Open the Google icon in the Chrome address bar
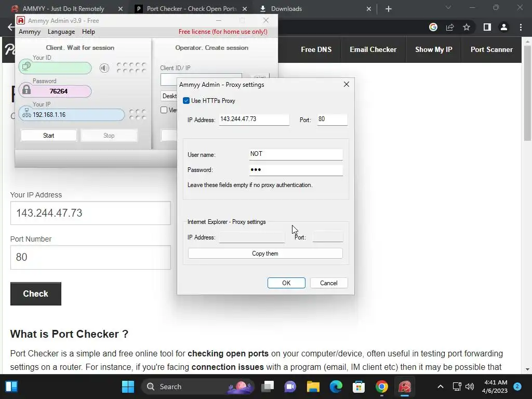The width and height of the screenshot is (532, 399). pyautogui.click(x=433, y=27)
